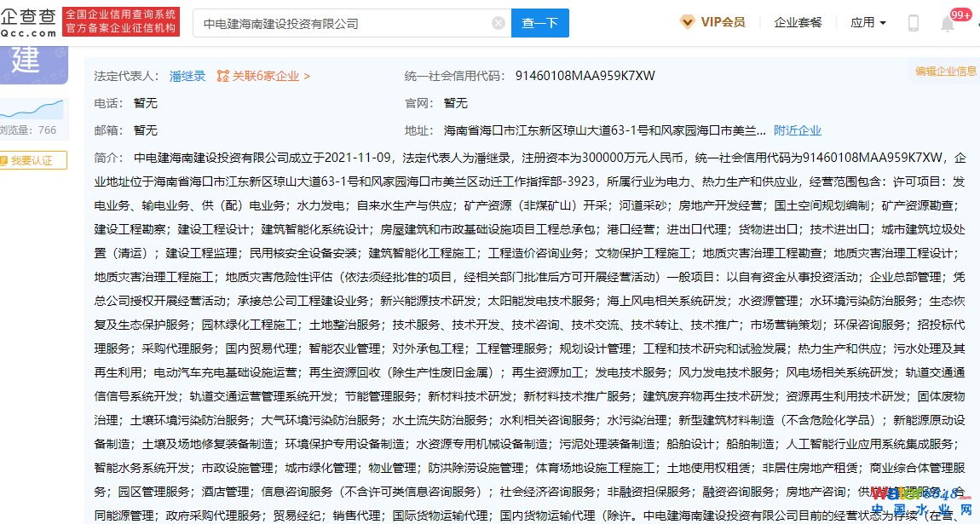This screenshot has width=980, height=524.
Task: Click the VIP会员 crown icon
Action: tap(687, 22)
